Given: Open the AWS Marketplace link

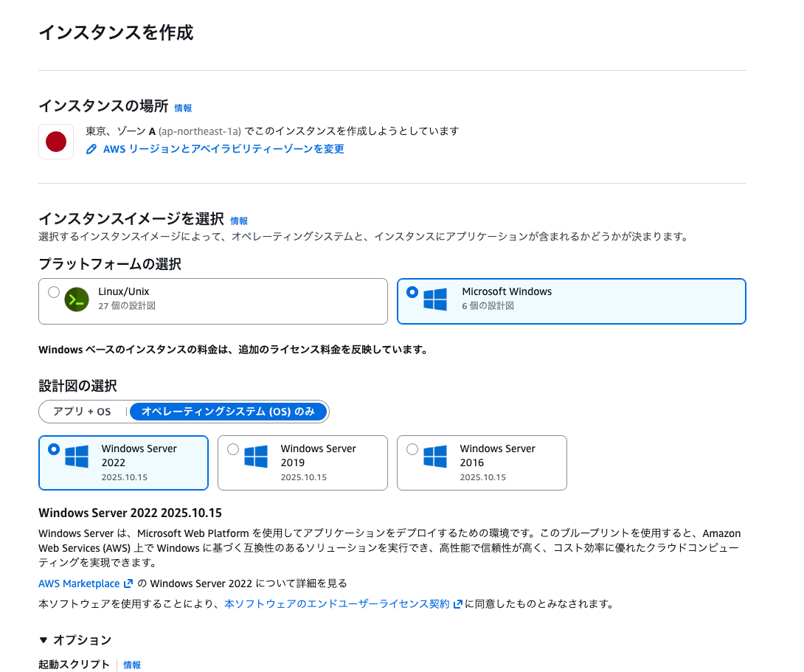Looking at the screenshot, I should [x=79, y=583].
